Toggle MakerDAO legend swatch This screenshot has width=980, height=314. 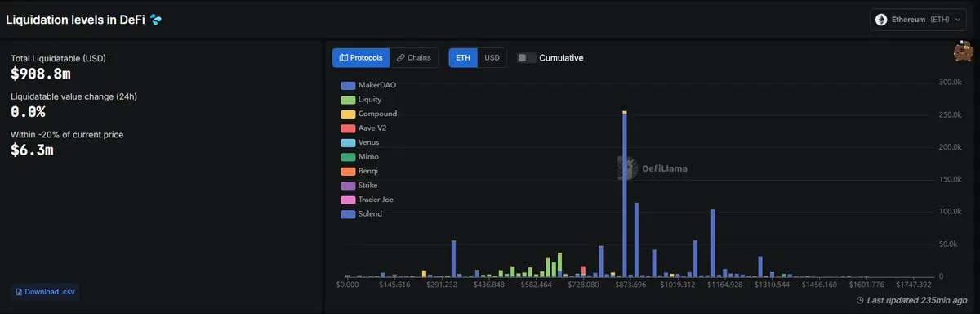(348, 85)
